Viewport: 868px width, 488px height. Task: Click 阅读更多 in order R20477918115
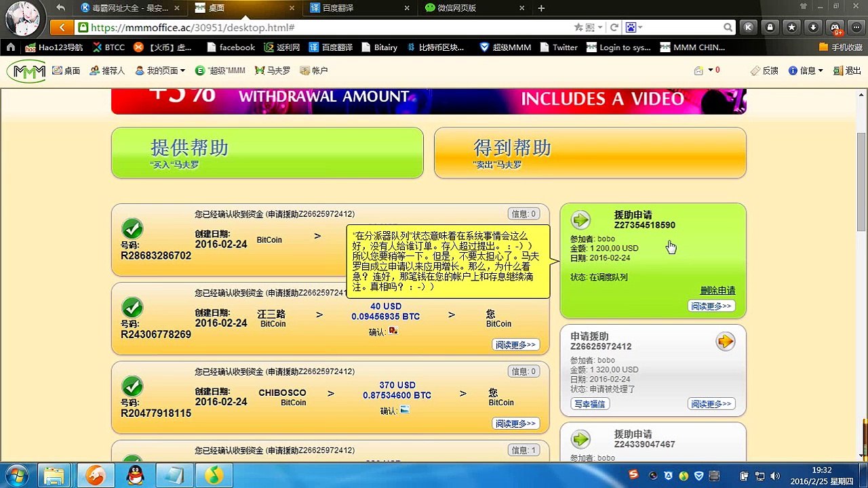point(516,423)
